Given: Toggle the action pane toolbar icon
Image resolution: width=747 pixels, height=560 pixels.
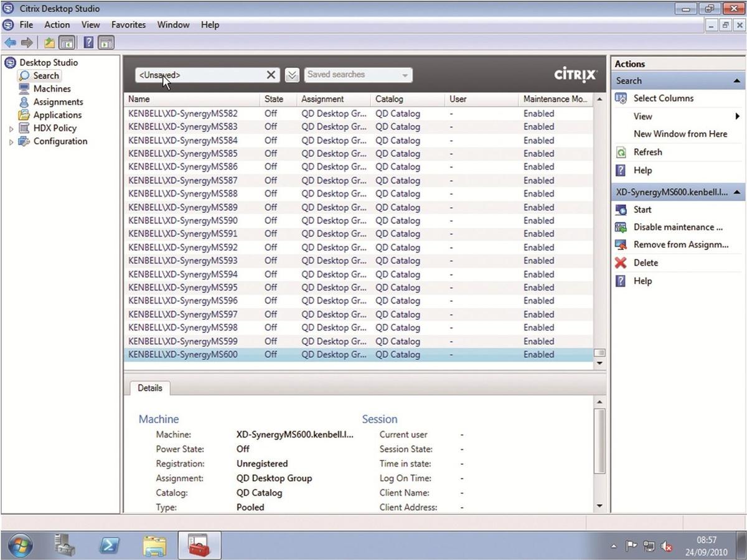Looking at the screenshot, I should [106, 43].
